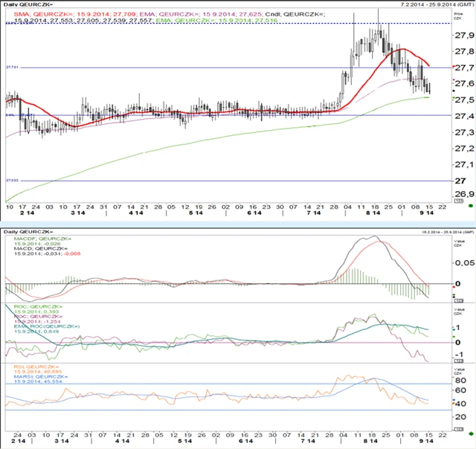Click the 27,9 label on the price axis
Viewport: 476px width, 449px height.
[x=463, y=35]
